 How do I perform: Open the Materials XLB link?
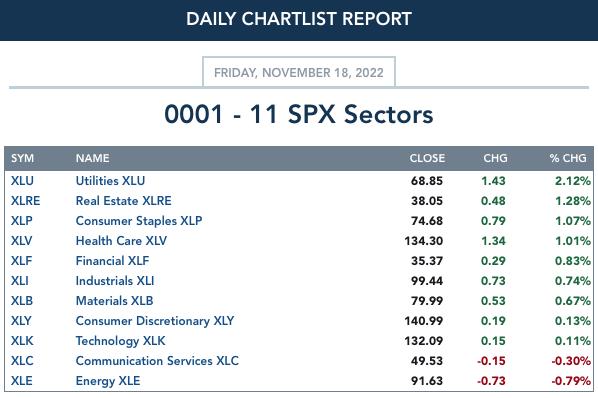point(114,301)
